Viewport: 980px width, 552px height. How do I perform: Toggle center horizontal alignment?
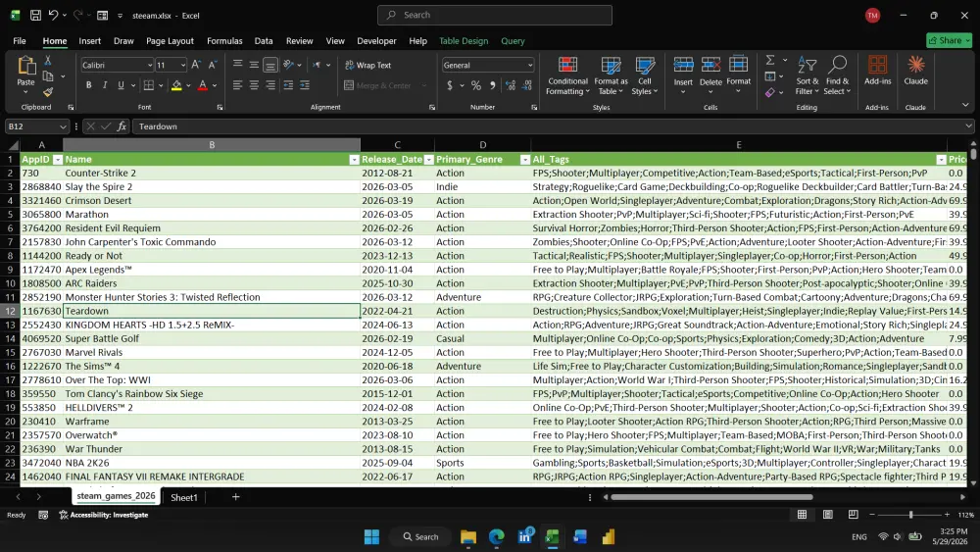pyautogui.click(x=254, y=85)
